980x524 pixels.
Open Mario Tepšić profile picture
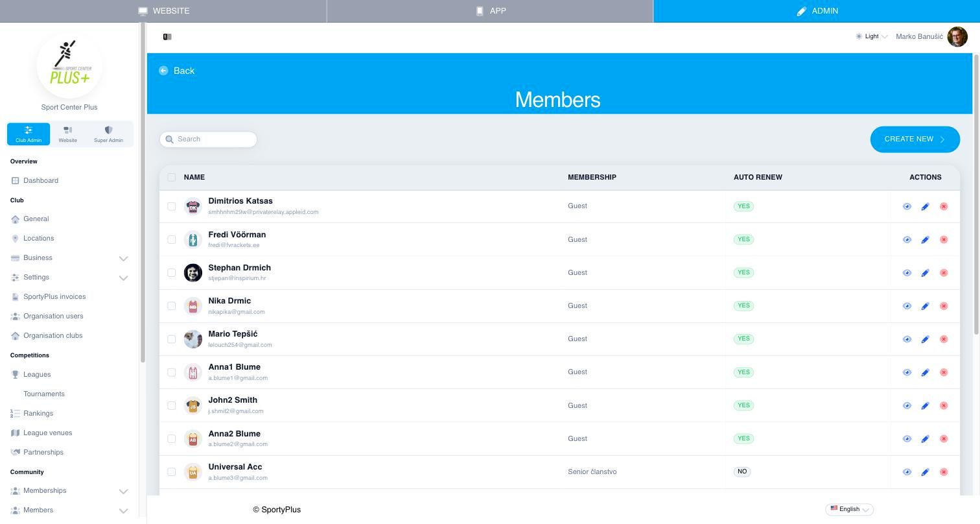coord(193,339)
